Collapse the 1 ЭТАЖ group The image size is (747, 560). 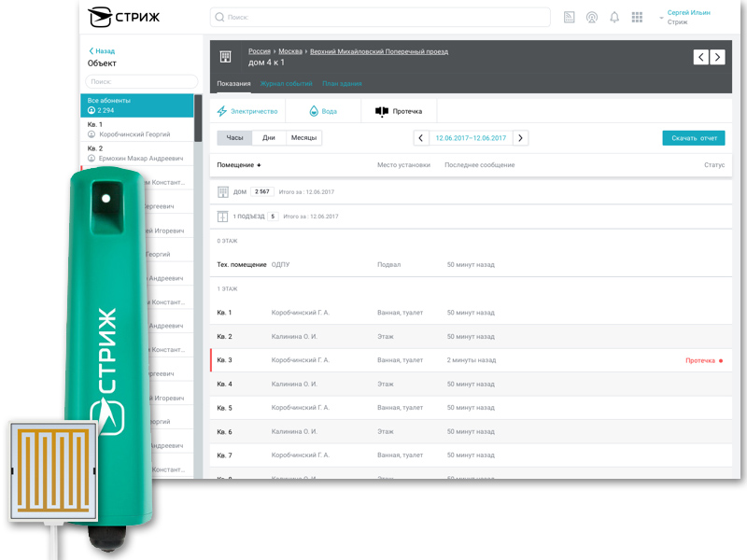point(227,289)
